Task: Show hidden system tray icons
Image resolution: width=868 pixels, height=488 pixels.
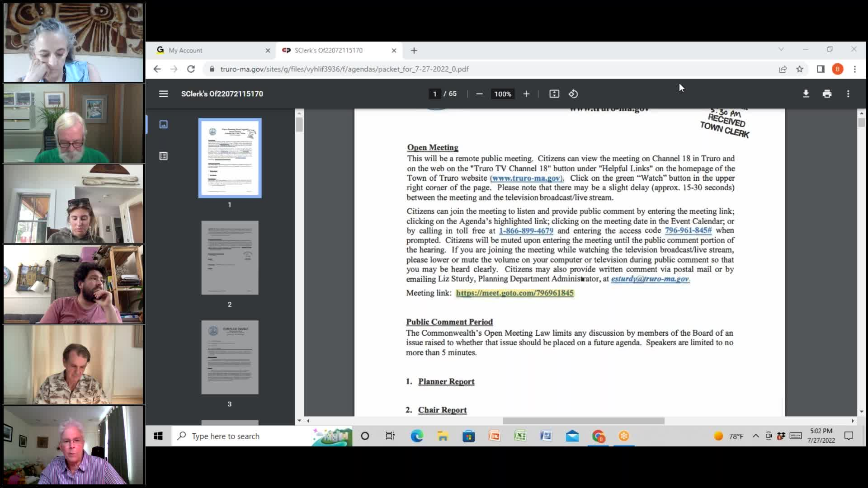Action: (755, 436)
